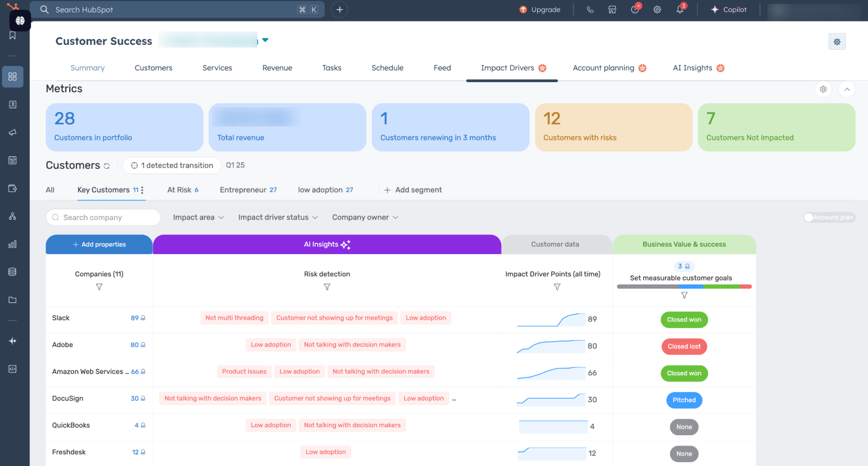The height and width of the screenshot is (466, 868).
Task: Expand the Impact area dropdown
Action: coord(198,217)
